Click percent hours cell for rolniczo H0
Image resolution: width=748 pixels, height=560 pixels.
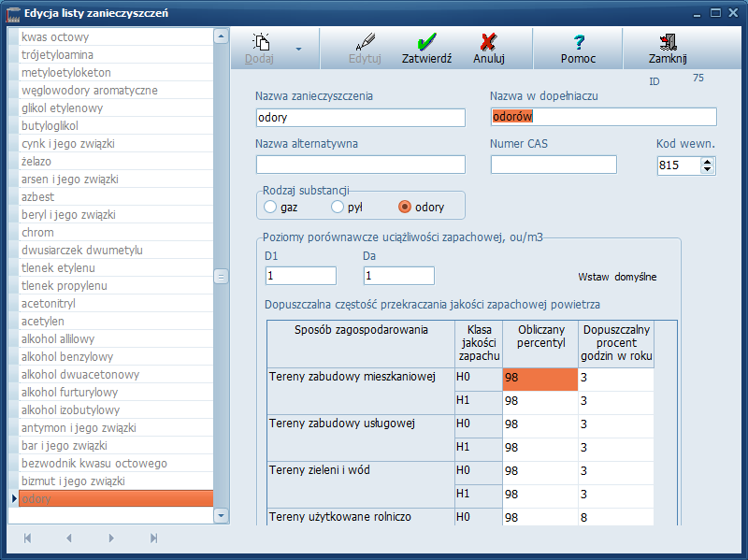[x=615, y=517]
